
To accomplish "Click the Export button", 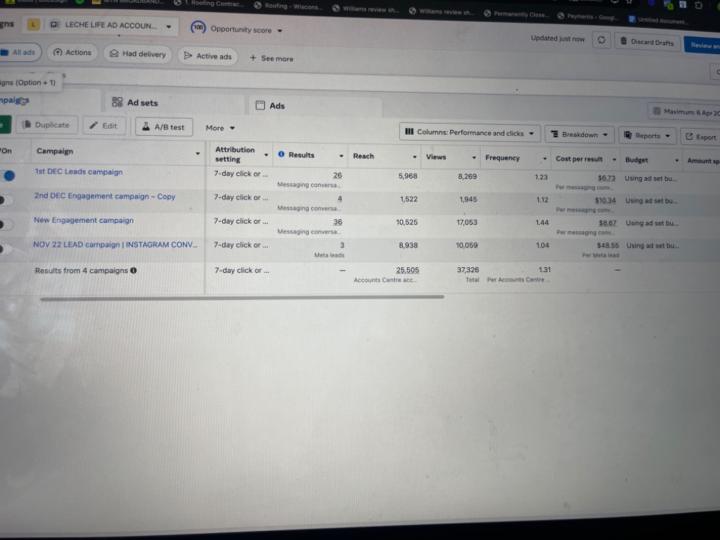I will [700, 137].
